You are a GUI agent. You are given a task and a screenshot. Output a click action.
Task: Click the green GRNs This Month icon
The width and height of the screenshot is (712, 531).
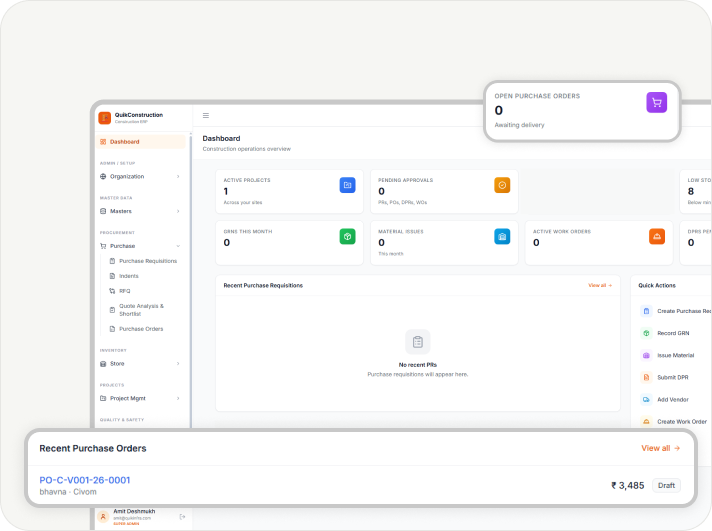tap(347, 237)
